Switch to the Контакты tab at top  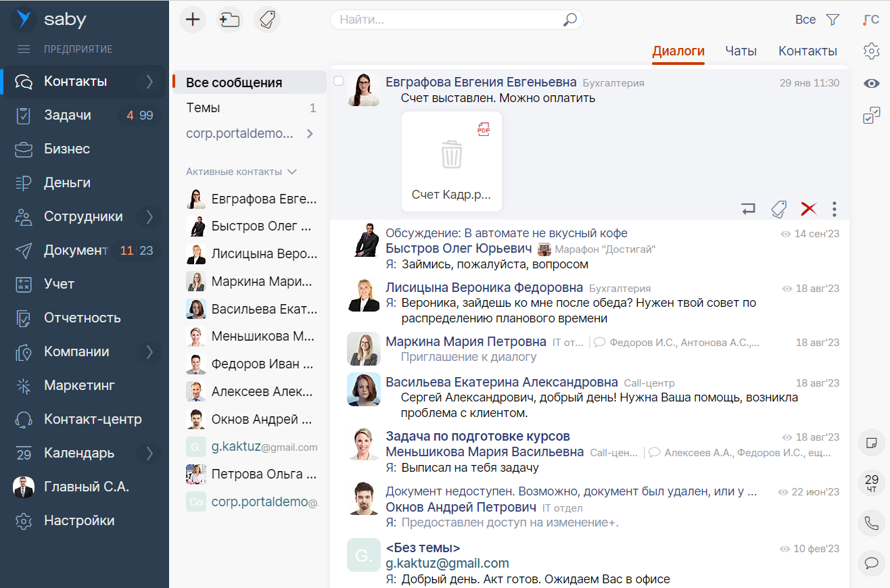tap(807, 51)
